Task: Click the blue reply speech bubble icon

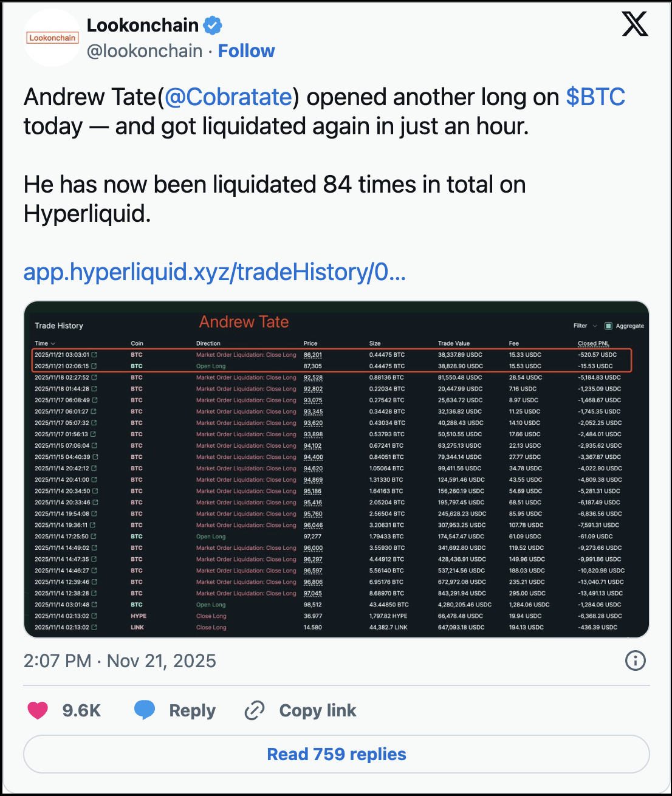Action: (x=145, y=710)
